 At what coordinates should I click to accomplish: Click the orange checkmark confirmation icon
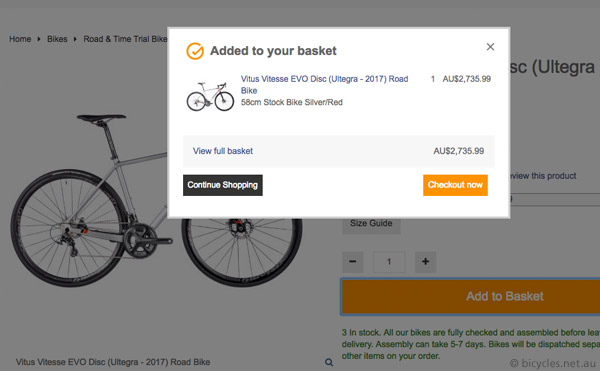pyautogui.click(x=195, y=51)
